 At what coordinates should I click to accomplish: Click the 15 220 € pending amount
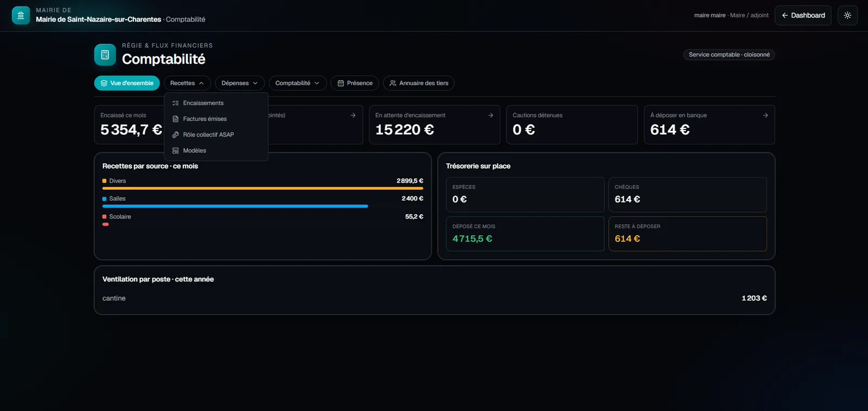click(x=405, y=130)
